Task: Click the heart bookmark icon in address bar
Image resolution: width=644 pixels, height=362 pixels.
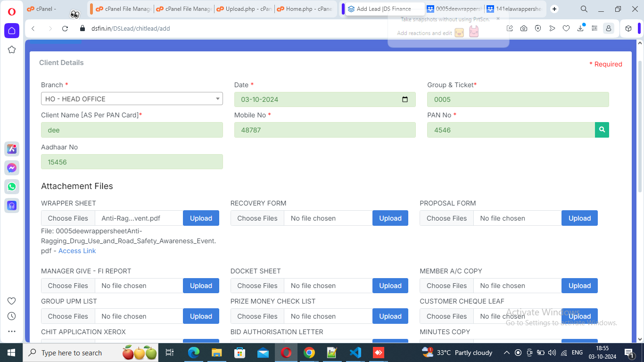Action: click(566, 29)
